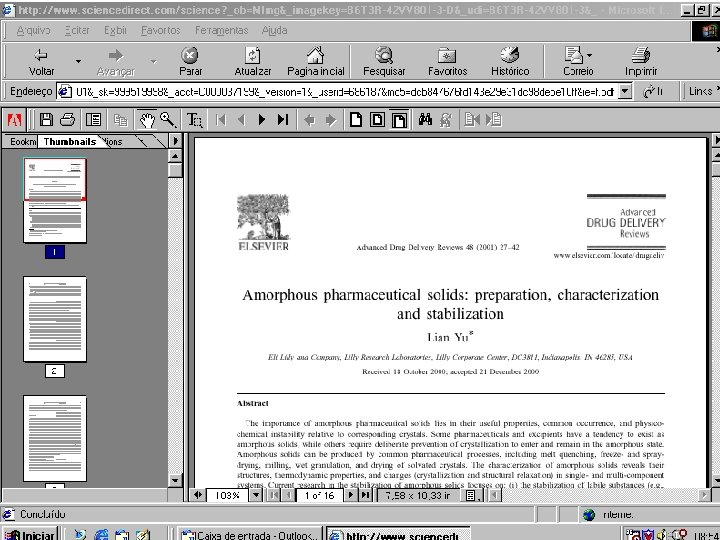Image resolution: width=720 pixels, height=540 pixels.
Task: Click the Parar stop button
Action: click(x=190, y=62)
